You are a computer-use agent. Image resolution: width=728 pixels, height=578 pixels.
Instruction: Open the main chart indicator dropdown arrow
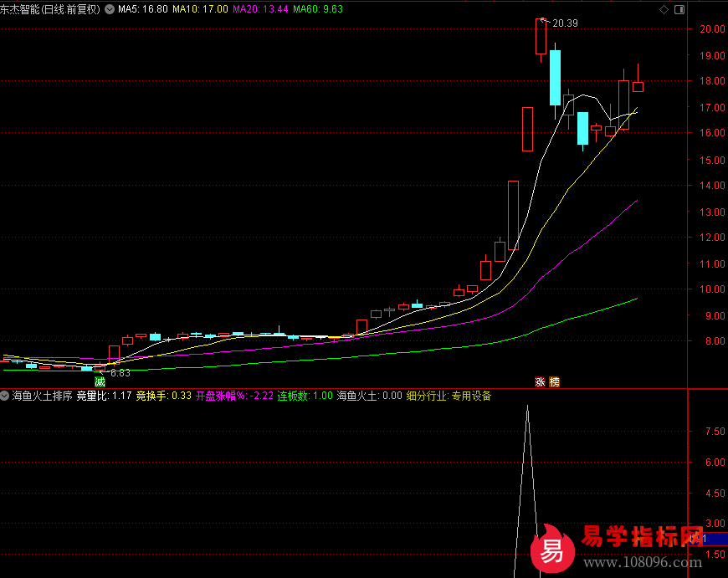tap(110, 9)
